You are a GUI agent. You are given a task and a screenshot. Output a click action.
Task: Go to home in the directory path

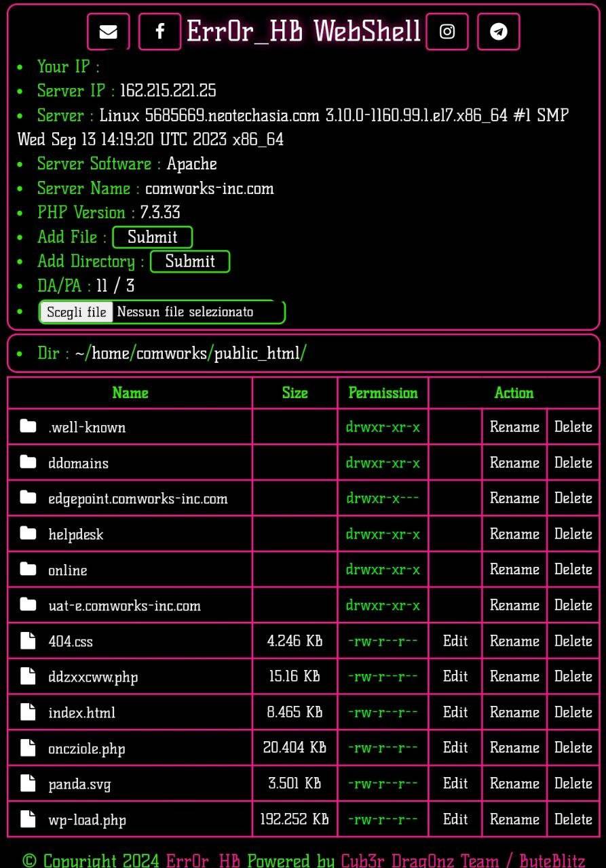click(x=110, y=353)
